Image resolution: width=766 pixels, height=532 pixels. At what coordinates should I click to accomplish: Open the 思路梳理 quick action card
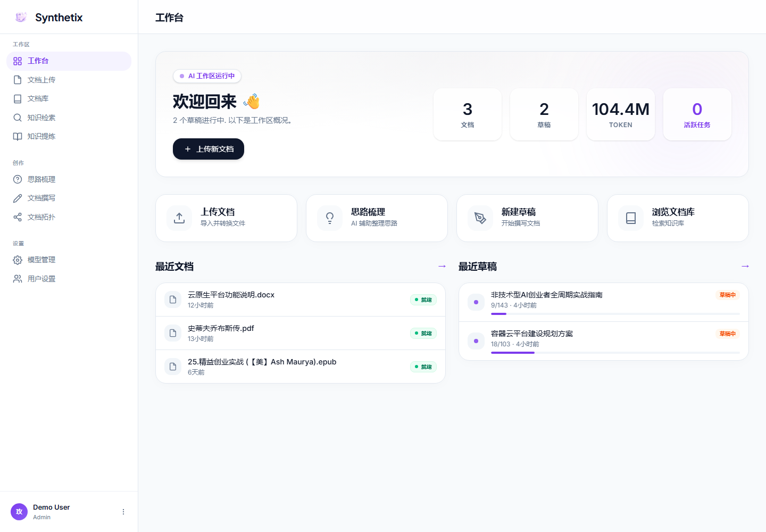(377, 218)
